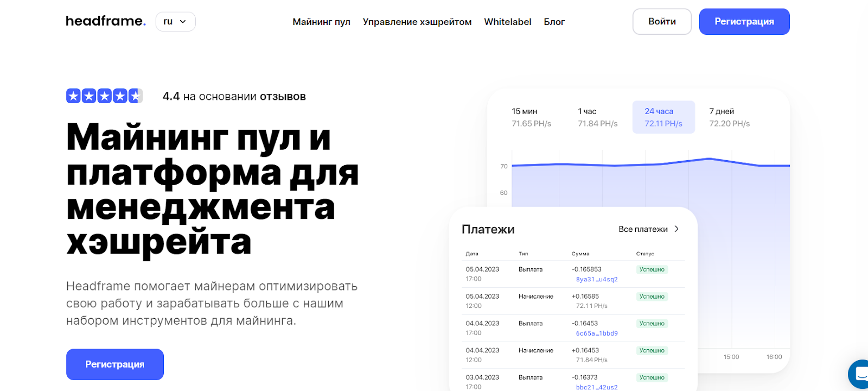Image resolution: width=868 pixels, height=391 pixels.
Task: Open the отзывов reviews link
Action: 283,97
